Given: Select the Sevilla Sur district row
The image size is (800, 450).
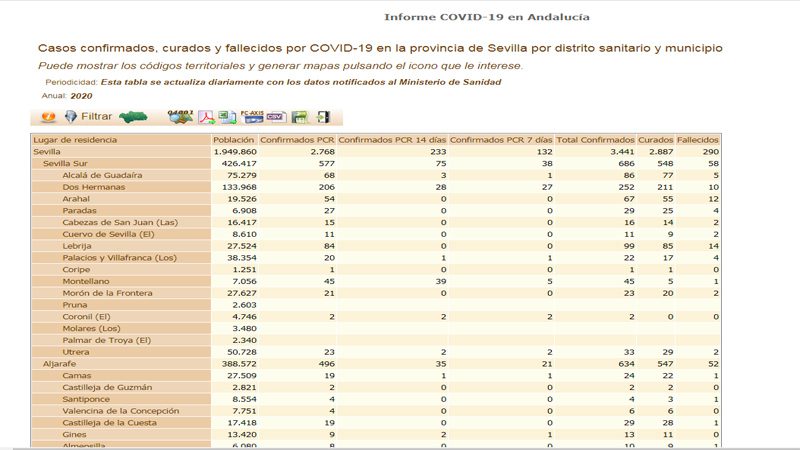Looking at the screenshot, I should (65, 163).
